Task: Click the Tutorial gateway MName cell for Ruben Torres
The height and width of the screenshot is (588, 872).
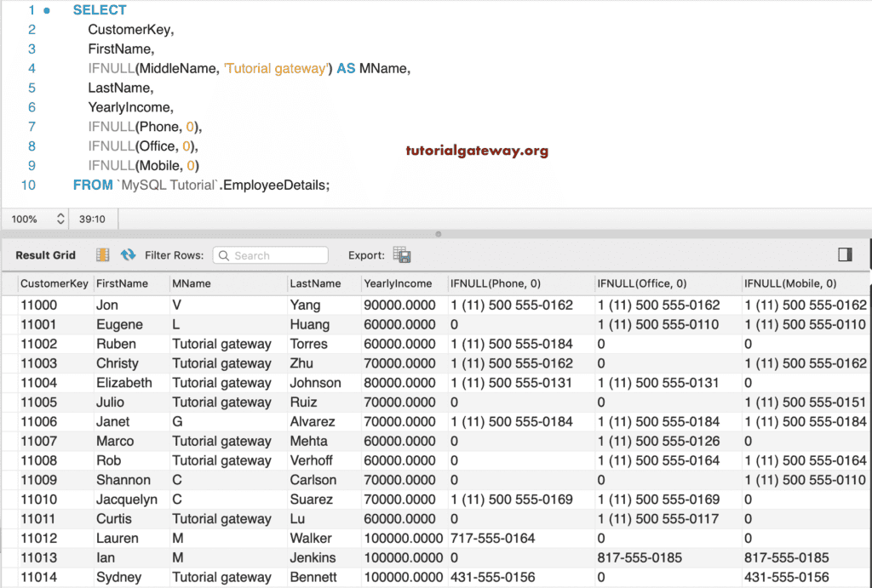Action: 221,344
